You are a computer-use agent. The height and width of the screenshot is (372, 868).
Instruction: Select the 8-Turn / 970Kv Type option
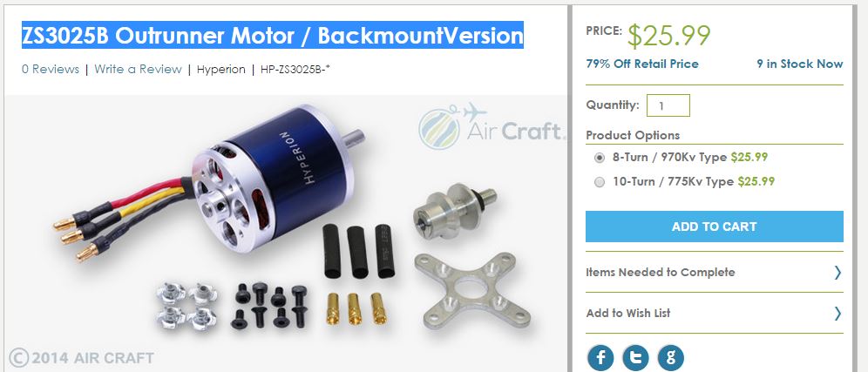[599, 158]
